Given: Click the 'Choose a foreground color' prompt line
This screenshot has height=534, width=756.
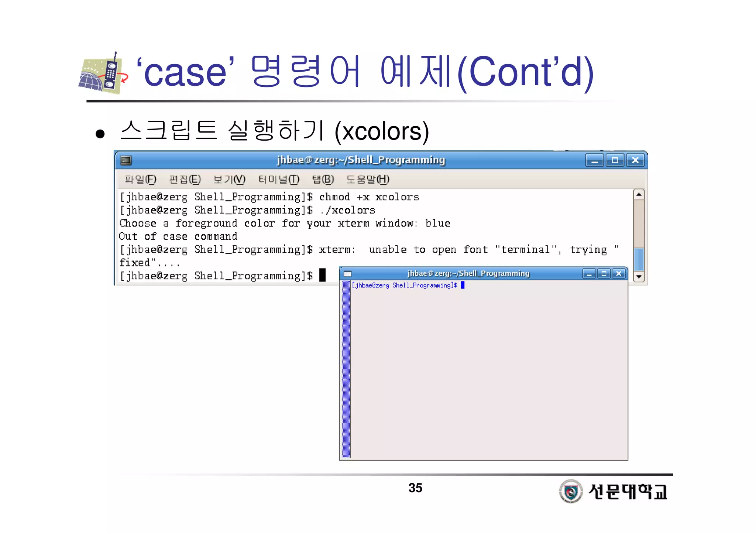Looking at the screenshot, I should pyautogui.click(x=285, y=223).
